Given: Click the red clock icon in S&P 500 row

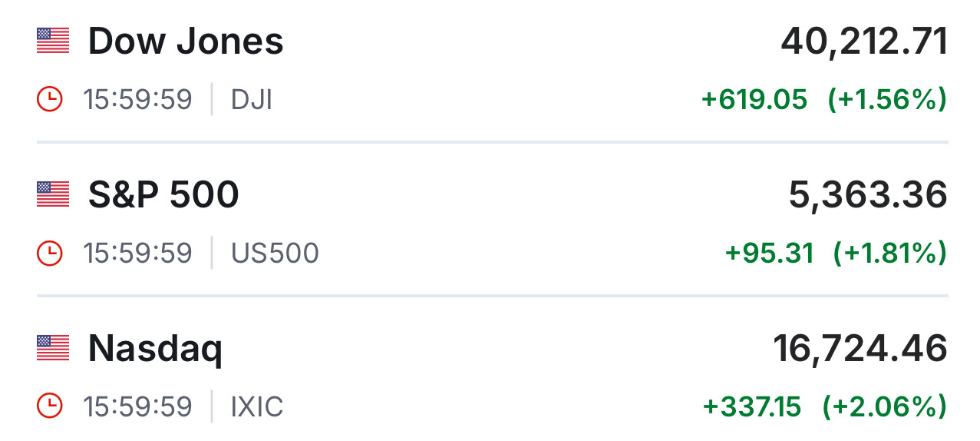Looking at the screenshot, I should (x=49, y=253).
